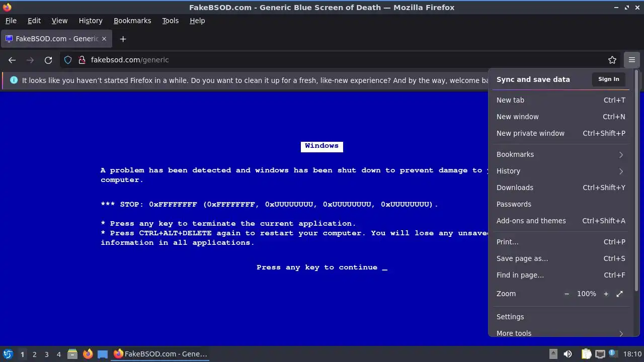Open the start menu in taskbar
Image resolution: width=644 pixels, height=362 pixels.
(x=8, y=354)
